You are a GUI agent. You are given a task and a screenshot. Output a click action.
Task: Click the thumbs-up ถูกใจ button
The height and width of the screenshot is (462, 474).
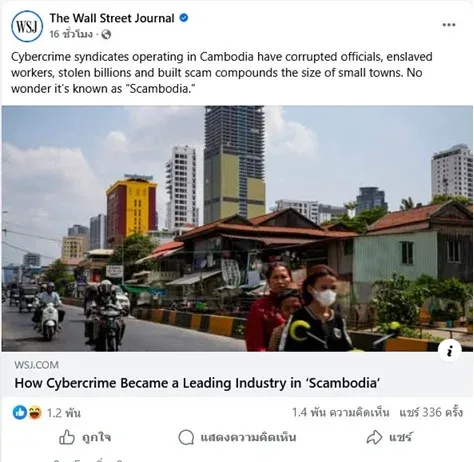[85, 437]
